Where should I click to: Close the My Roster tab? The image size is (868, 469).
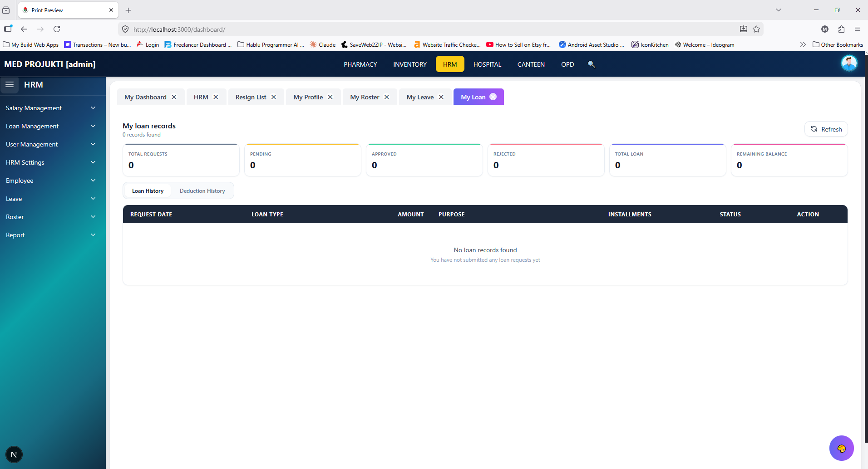pyautogui.click(x=387, y=97)
